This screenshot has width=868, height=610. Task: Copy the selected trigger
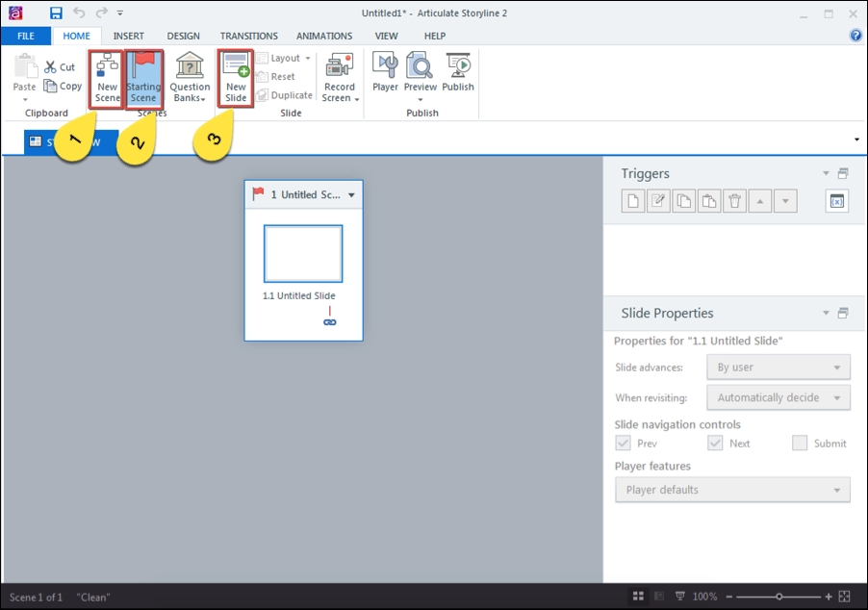[x=683, y=201]
